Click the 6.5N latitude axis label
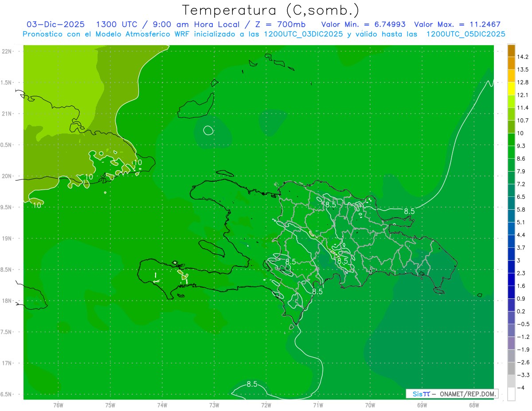 (7, 394)
